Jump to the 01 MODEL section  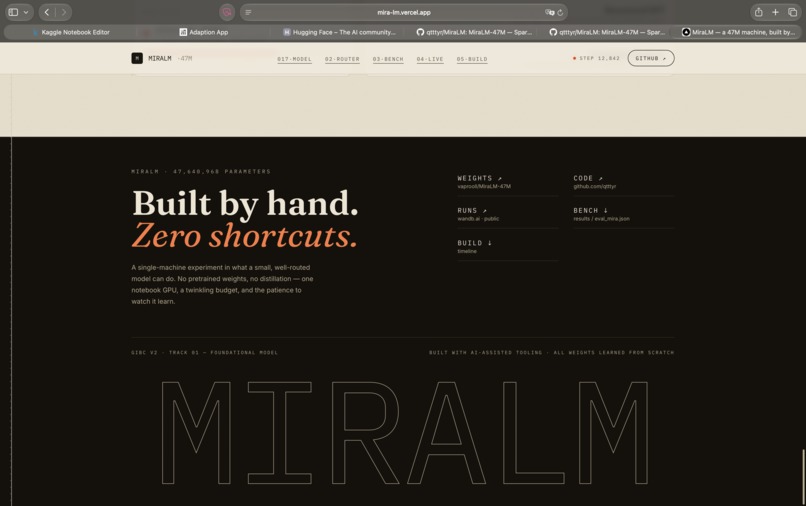pyautogui.click(x=295, y=59)
